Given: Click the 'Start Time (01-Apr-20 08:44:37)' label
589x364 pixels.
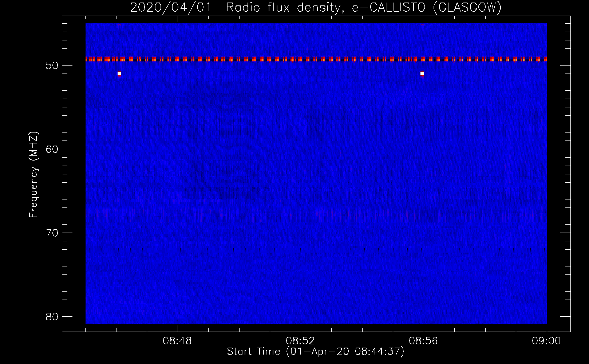Looking at the screenshot, I should (x=316, y=352).
